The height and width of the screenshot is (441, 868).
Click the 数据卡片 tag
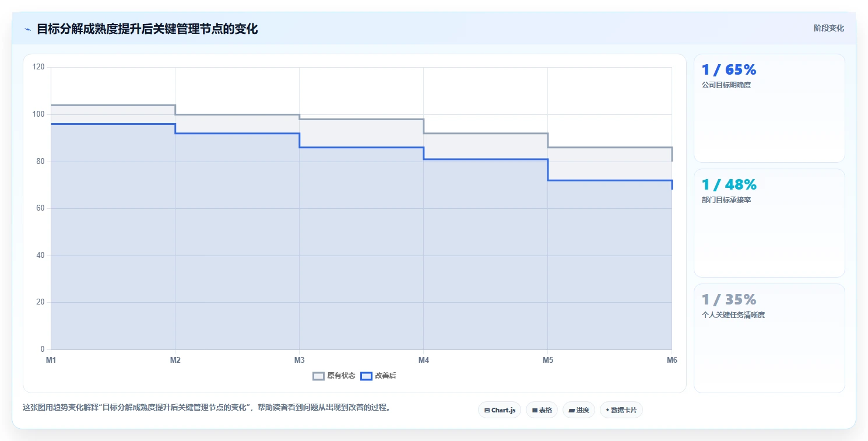coord(621,410)
